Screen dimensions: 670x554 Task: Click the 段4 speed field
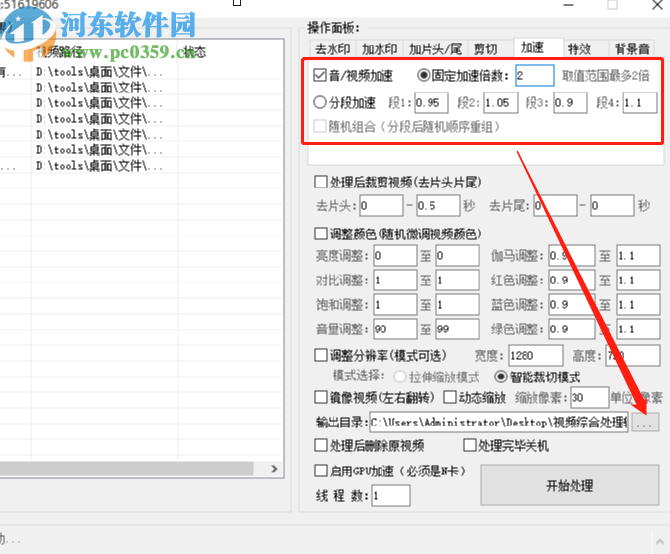tap(640, 103)
